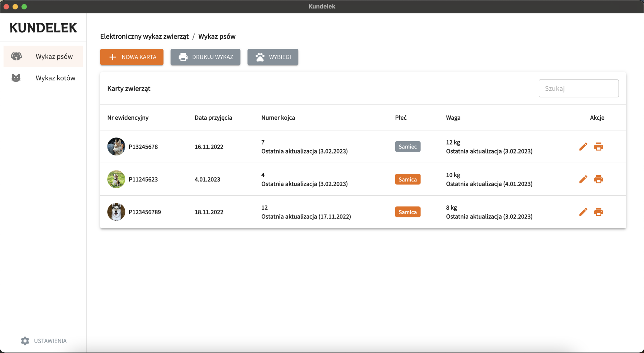Edit card P123456789 with pencil icon
The image size is (644, 353).
pos(583,212)
